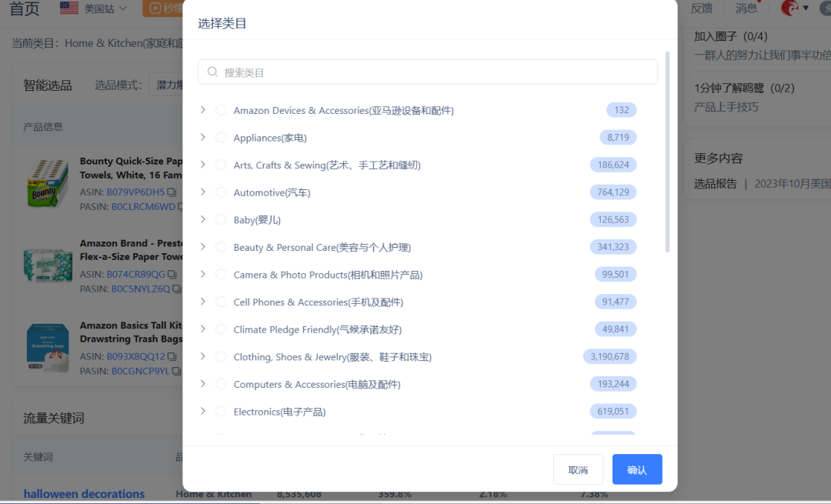
Task: Select the Baby category radio button
Action: click(x=221, y=219)
